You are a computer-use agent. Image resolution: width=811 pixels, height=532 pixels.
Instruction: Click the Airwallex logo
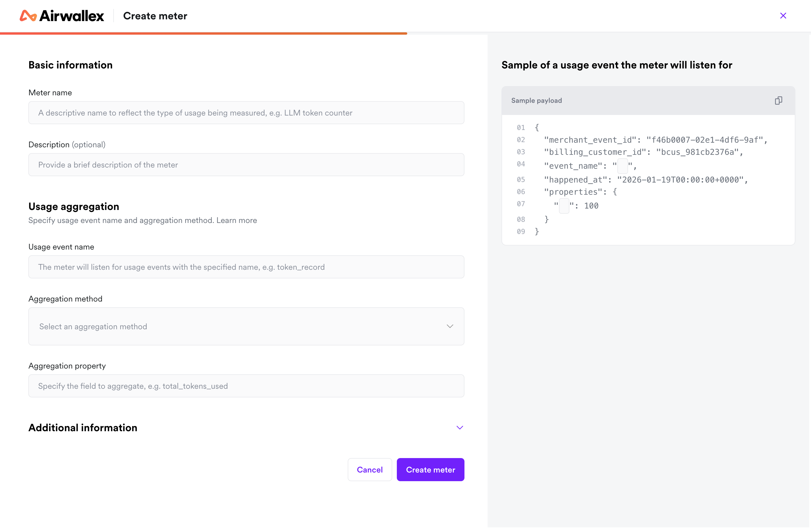(x=62, y=16)
